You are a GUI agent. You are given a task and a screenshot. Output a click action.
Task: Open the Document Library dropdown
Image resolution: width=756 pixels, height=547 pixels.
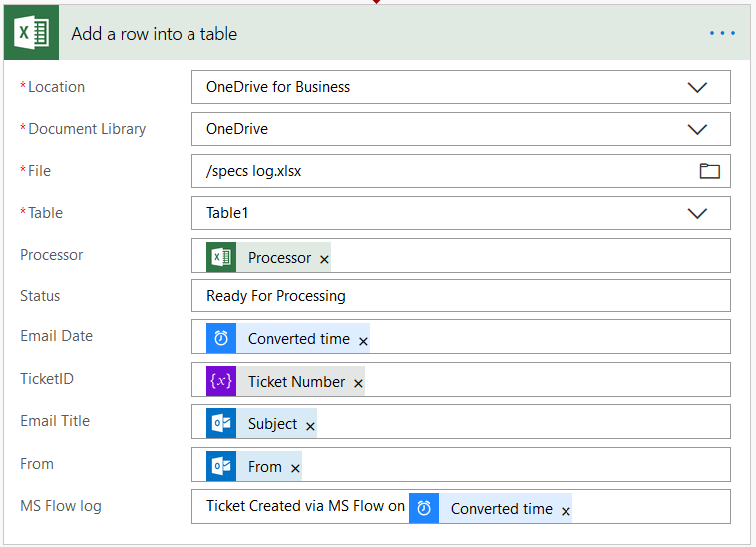pyautogui.click(x=697, y=129)
